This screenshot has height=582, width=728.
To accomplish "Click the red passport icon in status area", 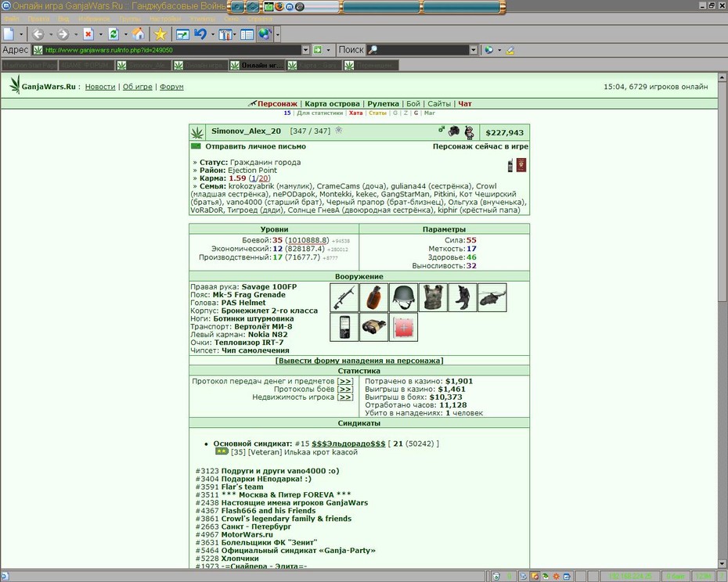I will pos(521,165).
